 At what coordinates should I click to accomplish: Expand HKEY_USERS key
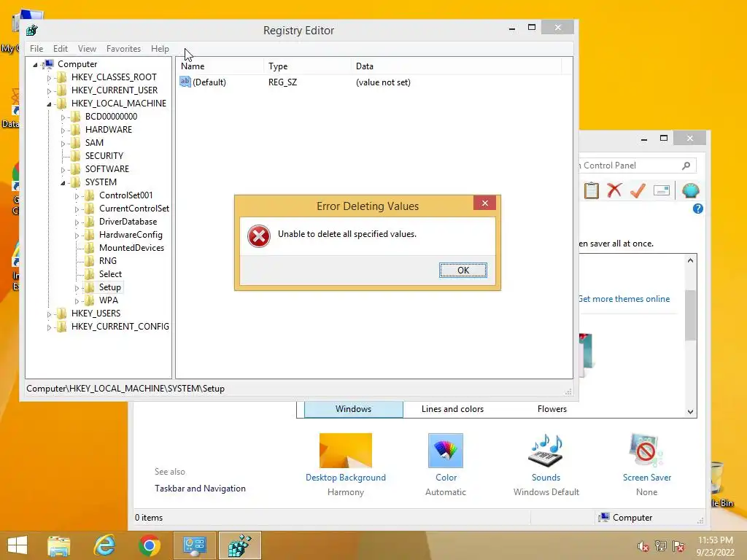pos(49,314)
